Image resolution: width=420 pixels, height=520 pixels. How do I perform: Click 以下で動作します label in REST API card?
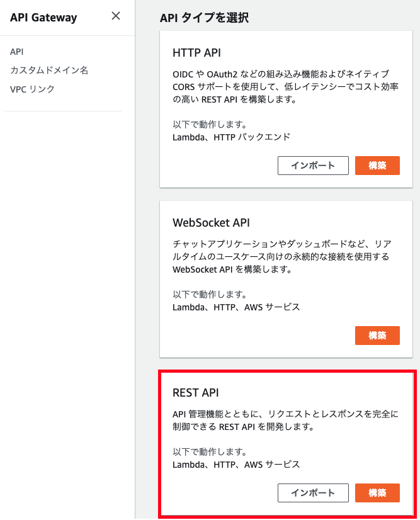tap(210, 451)
